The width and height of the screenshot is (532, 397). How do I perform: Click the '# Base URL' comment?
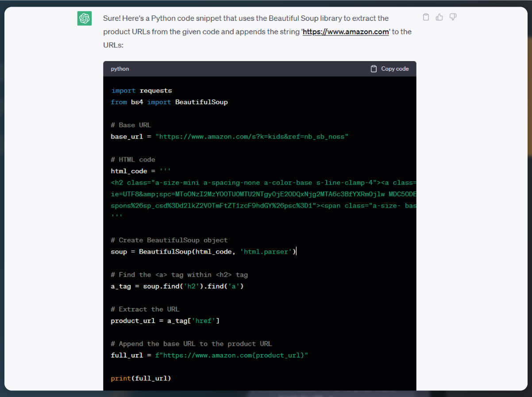click(x=131, y=125)
